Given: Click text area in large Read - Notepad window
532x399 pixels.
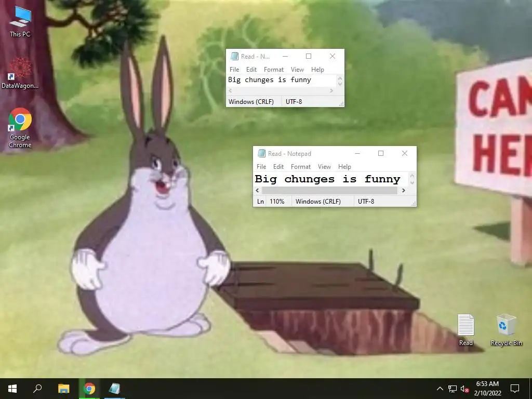Looking at the screenshot, I should [x=331, y=179].
